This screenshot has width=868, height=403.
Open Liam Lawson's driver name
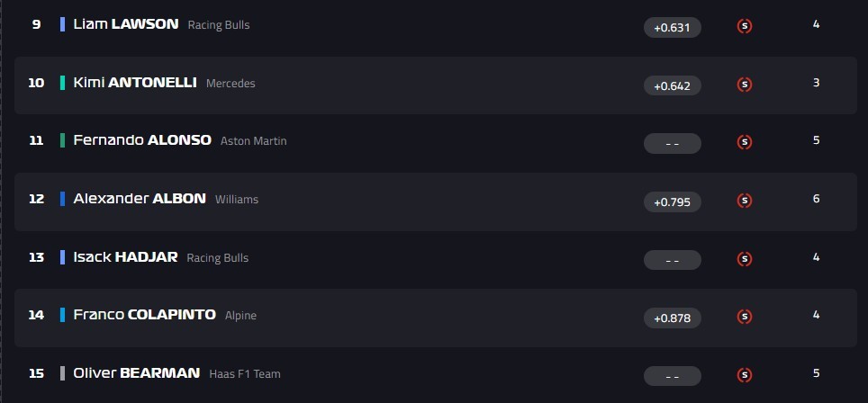[125, 24]
